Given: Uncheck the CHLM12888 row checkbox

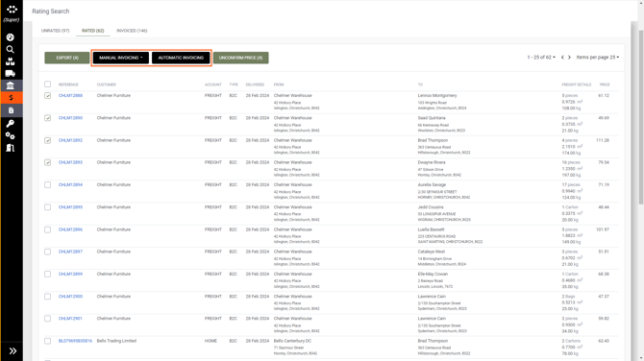Looking at the screenshot, I should [x=48, y=96].
